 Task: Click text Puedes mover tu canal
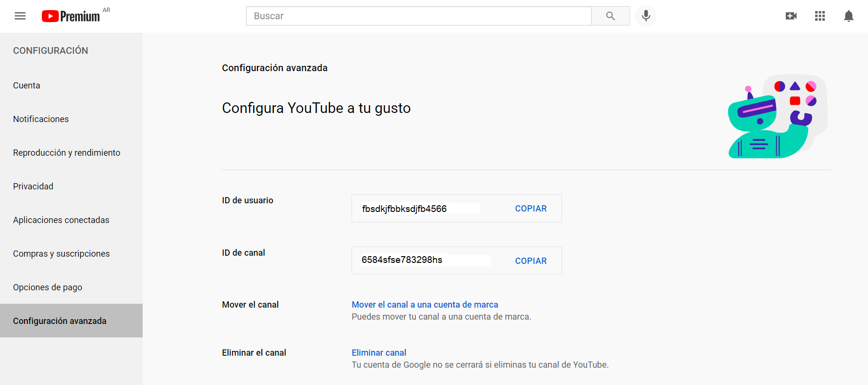tap(441, 317)
